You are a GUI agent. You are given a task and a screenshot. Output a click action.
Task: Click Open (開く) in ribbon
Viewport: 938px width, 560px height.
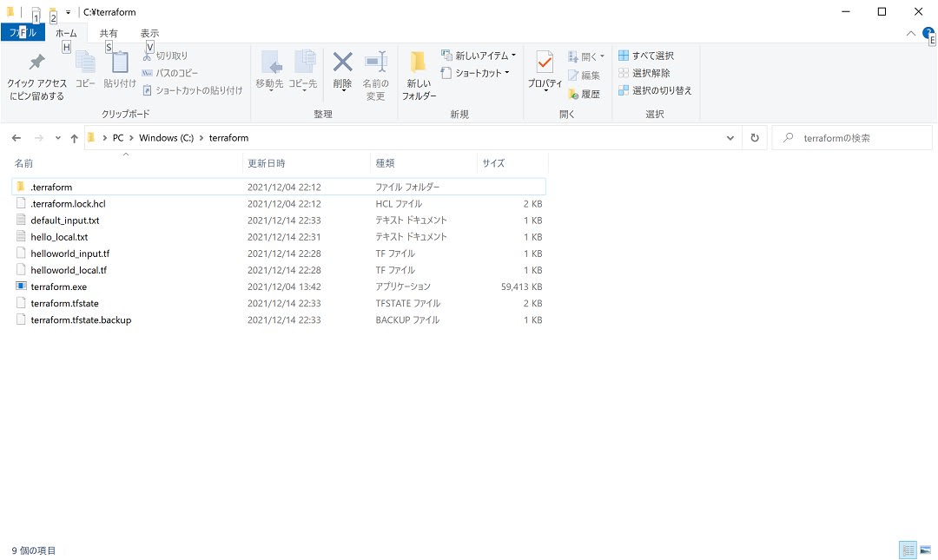(586, 56)
